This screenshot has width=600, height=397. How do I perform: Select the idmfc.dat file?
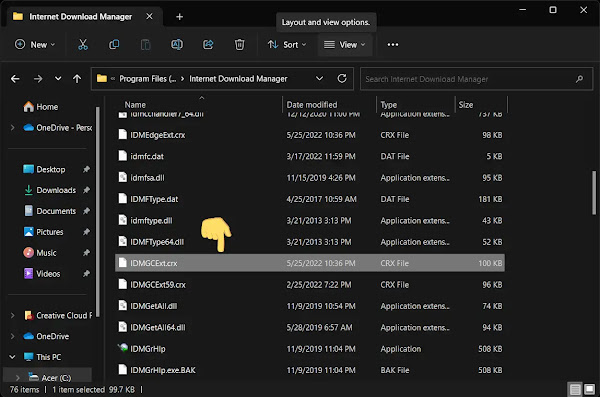click(x=310, y=156)
